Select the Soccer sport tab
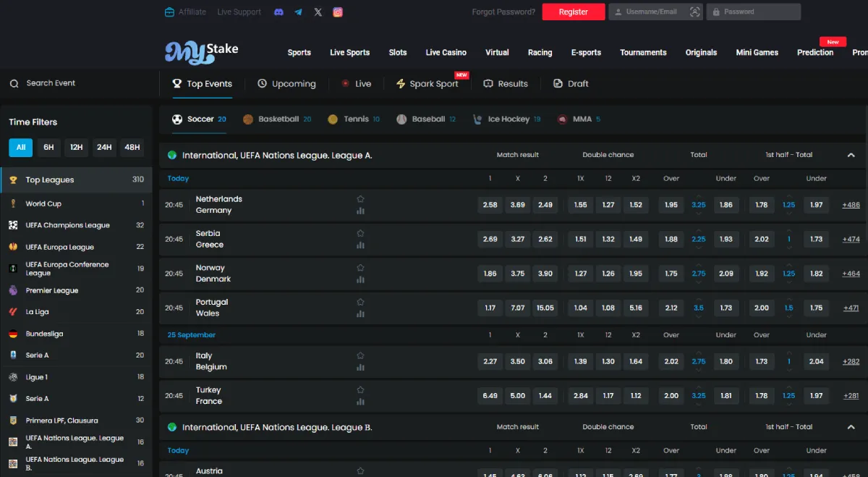The height and width of the screenshot is (477, 868). click(x=199, y=119)
